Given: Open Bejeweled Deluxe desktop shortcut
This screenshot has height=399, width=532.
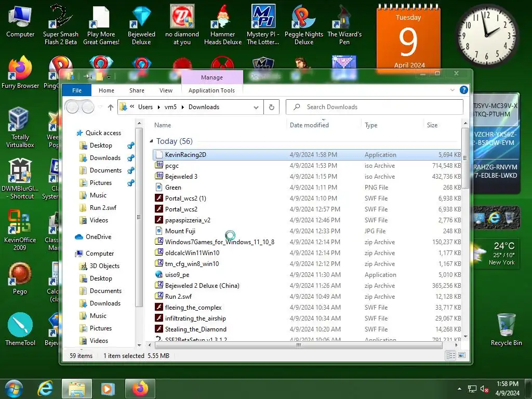Looking at the screenshot, I should 141,25.
